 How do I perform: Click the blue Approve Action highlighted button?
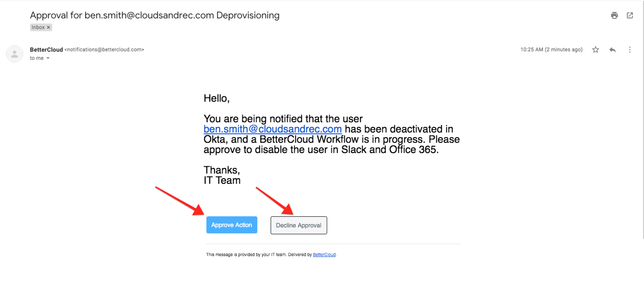tap(232, 224)
